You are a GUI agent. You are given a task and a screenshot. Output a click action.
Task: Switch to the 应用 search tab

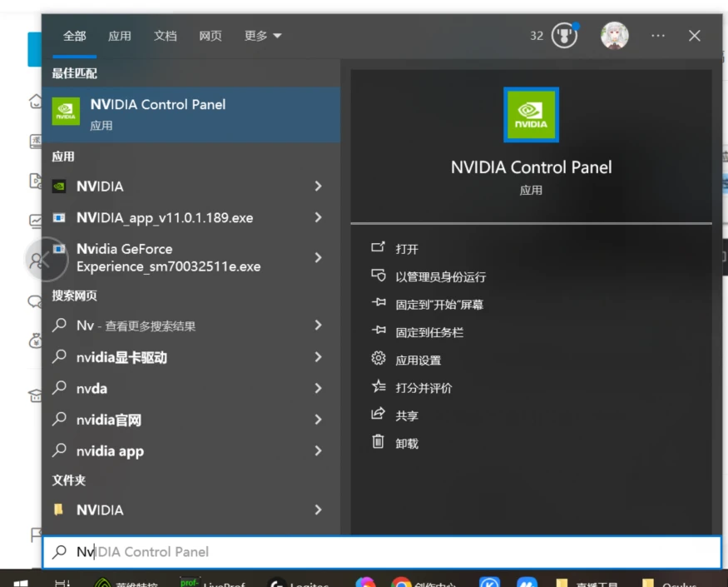coord(119,36)
